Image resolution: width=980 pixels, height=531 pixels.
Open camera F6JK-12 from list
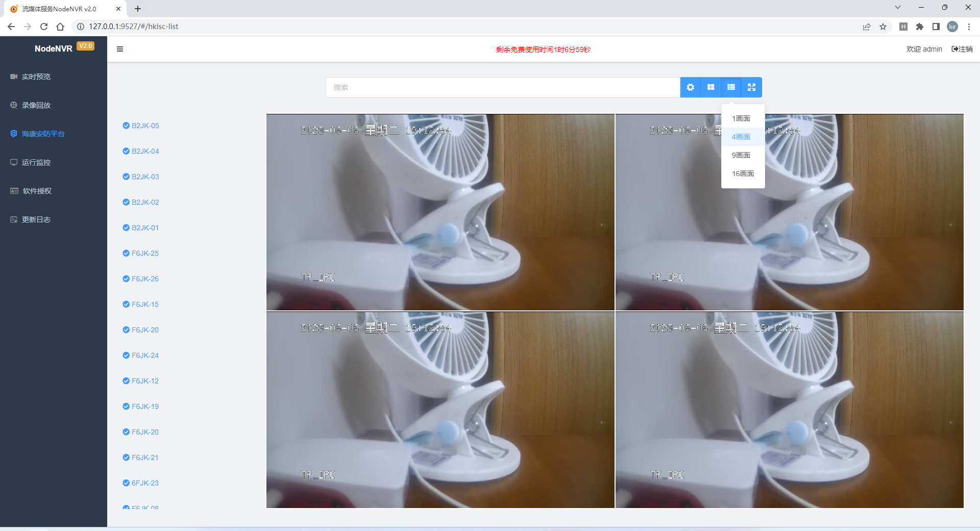[145, 381]
